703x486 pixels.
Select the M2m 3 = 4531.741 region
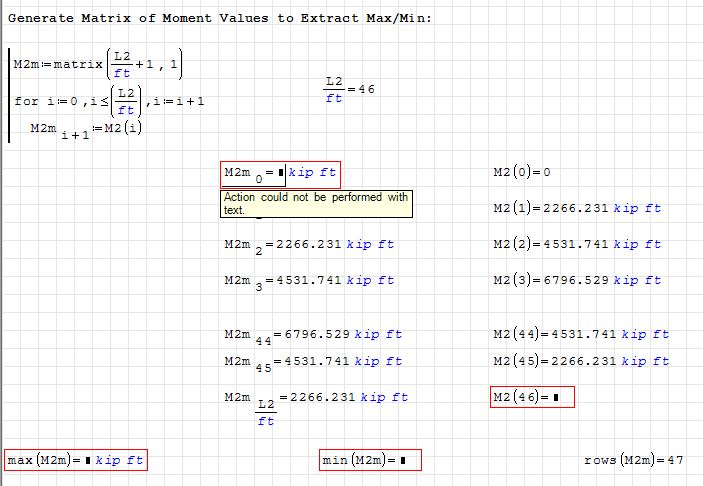309,282
